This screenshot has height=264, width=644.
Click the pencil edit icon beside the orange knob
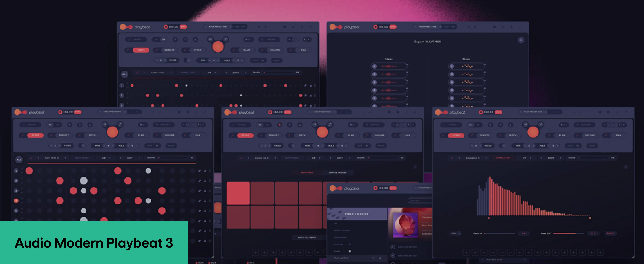coord(225,39)
